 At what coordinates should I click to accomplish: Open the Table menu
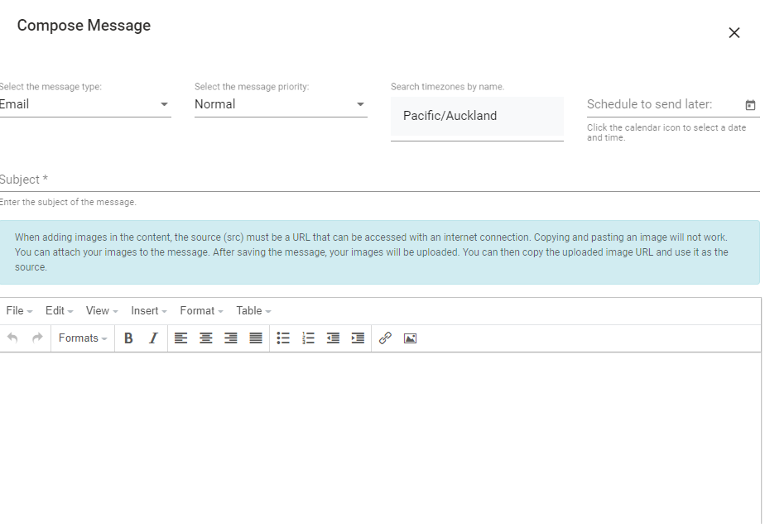[253, 310]
